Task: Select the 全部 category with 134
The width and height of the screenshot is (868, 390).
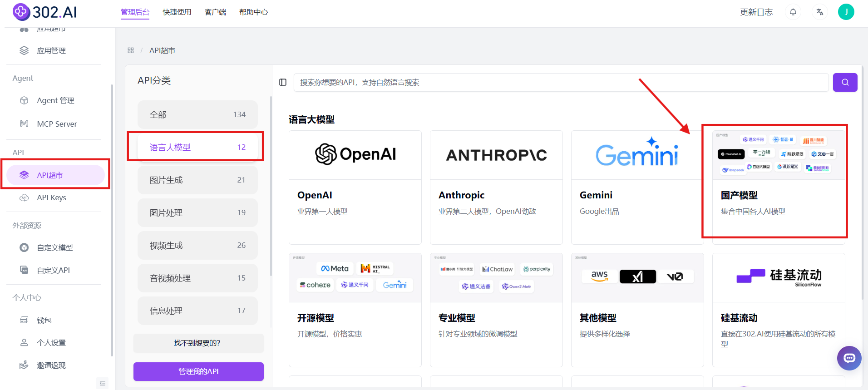Action: (x=197, y=114)
